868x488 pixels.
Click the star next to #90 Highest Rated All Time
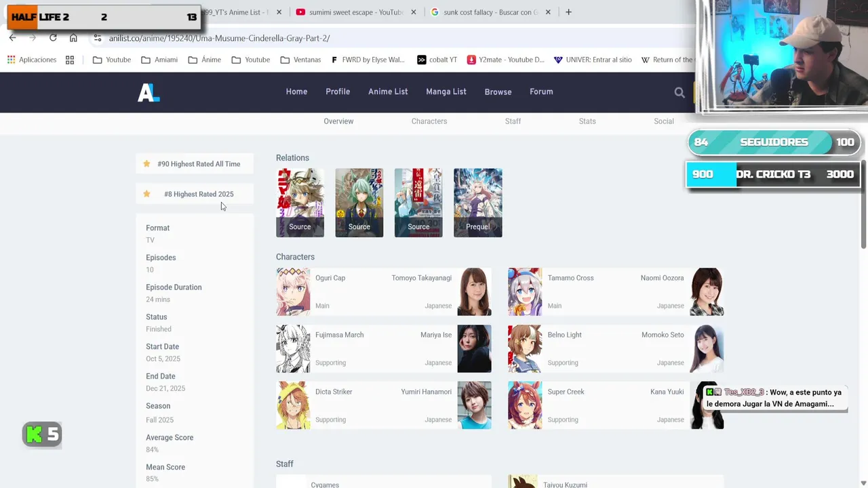coord(146,163)
